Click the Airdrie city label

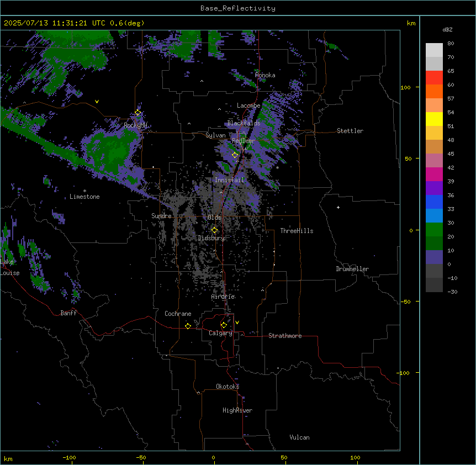coord(223,297)
